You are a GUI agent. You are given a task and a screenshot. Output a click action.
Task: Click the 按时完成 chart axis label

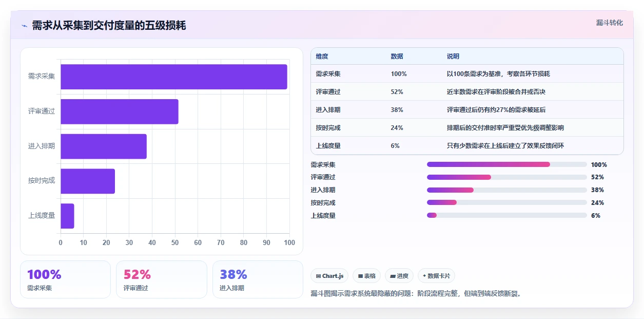click(x=42, y=181)
